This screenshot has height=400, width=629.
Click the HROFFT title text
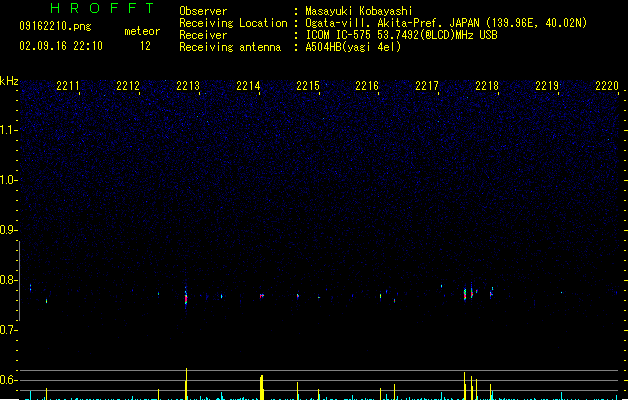coord(103,8)
